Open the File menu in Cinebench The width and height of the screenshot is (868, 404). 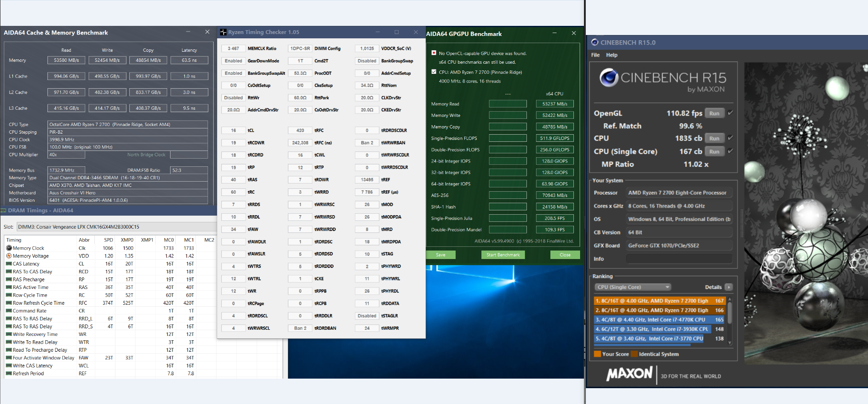(595, 55)
